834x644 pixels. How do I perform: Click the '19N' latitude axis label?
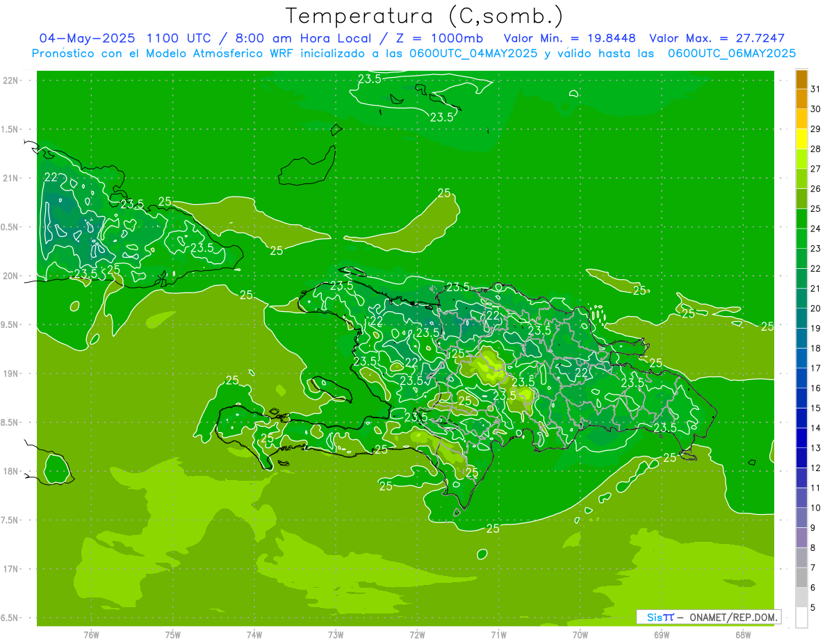10,373
